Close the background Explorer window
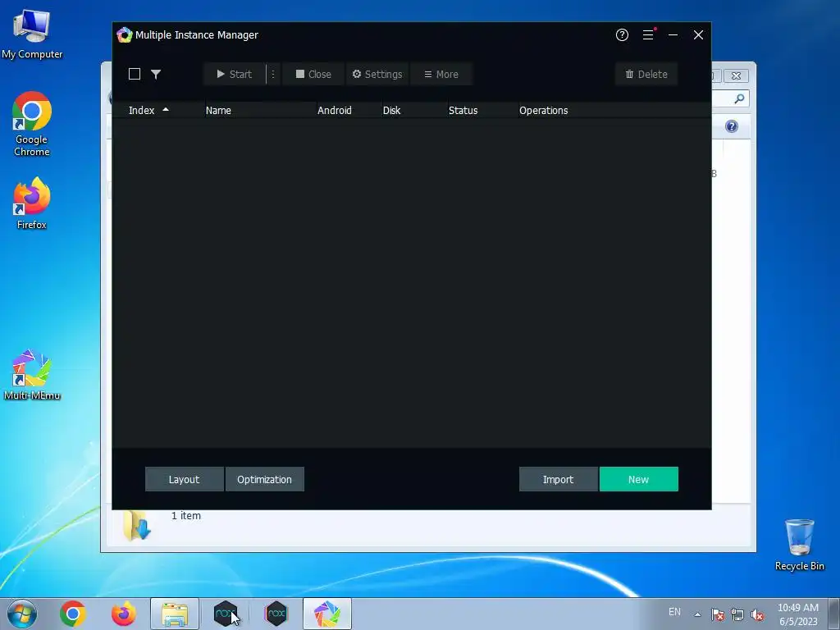 pyautogui.click(x=736, y=76)
